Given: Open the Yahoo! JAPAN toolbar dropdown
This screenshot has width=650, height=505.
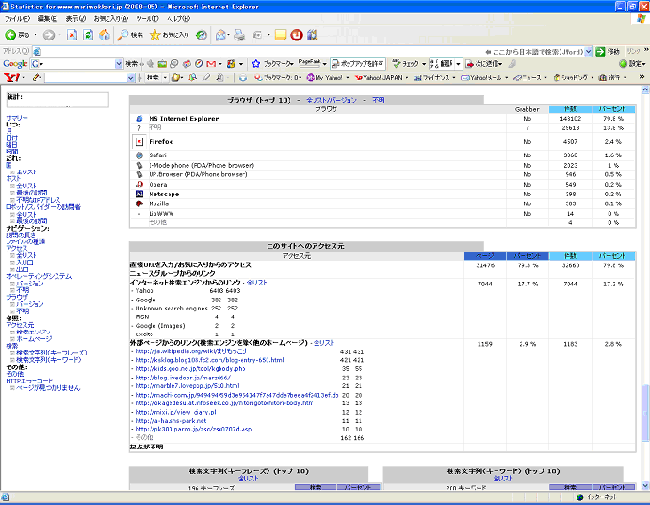Looking at the screenshot, I should (x=407, y=78).
